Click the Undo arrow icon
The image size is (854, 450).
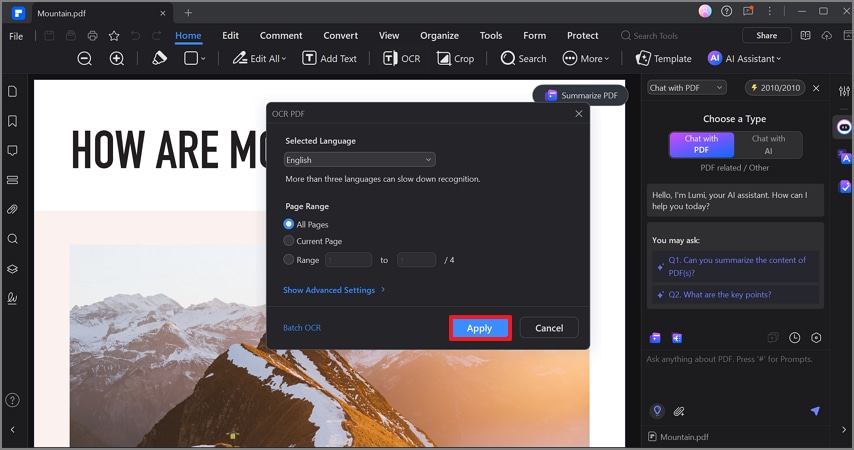pos(135,36)
